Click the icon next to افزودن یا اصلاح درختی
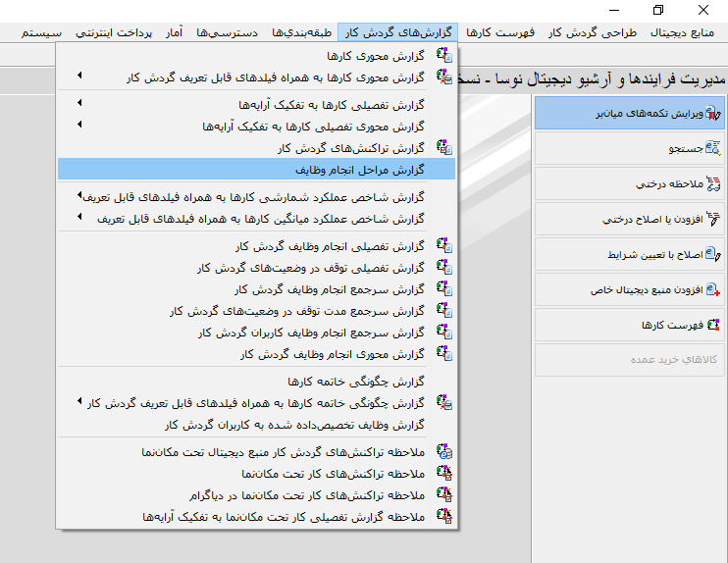 713,219
